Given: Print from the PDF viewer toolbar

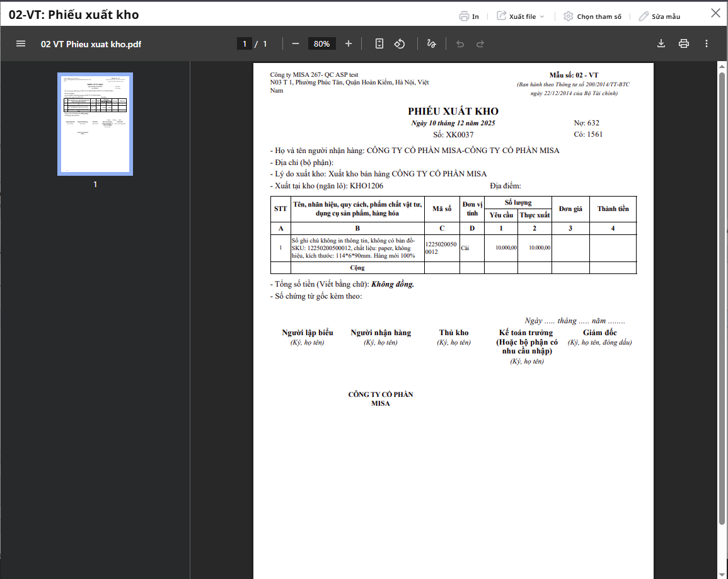Looking at the screenshot, I should (684, 43).
